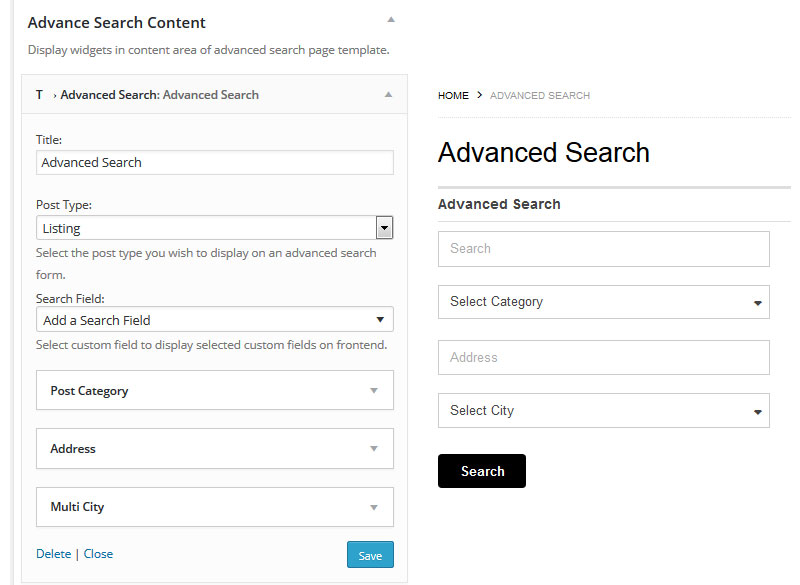Select the Multi City field row
The image size is (800, 585).
(x=215, y=507)
